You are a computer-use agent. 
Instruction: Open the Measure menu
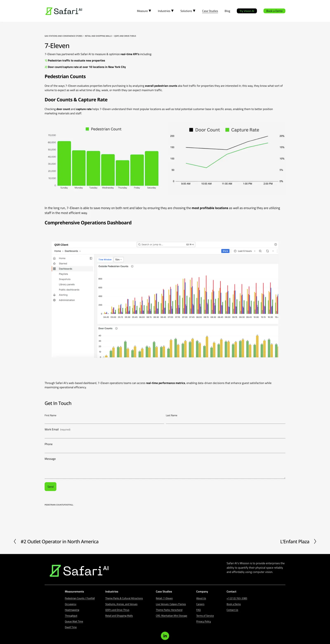tap(144, 11)
